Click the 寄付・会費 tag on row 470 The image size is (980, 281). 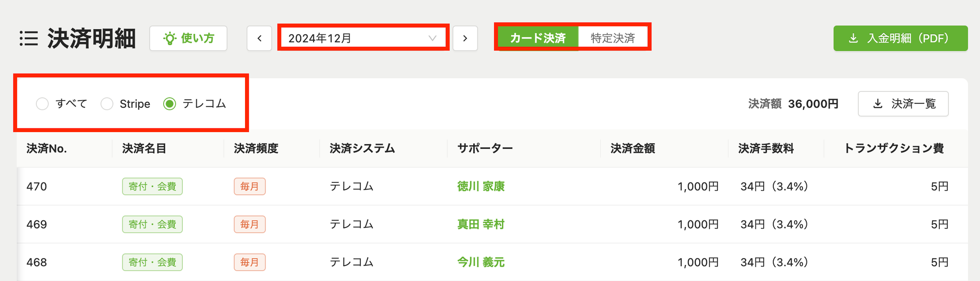[x=152, y=186]
